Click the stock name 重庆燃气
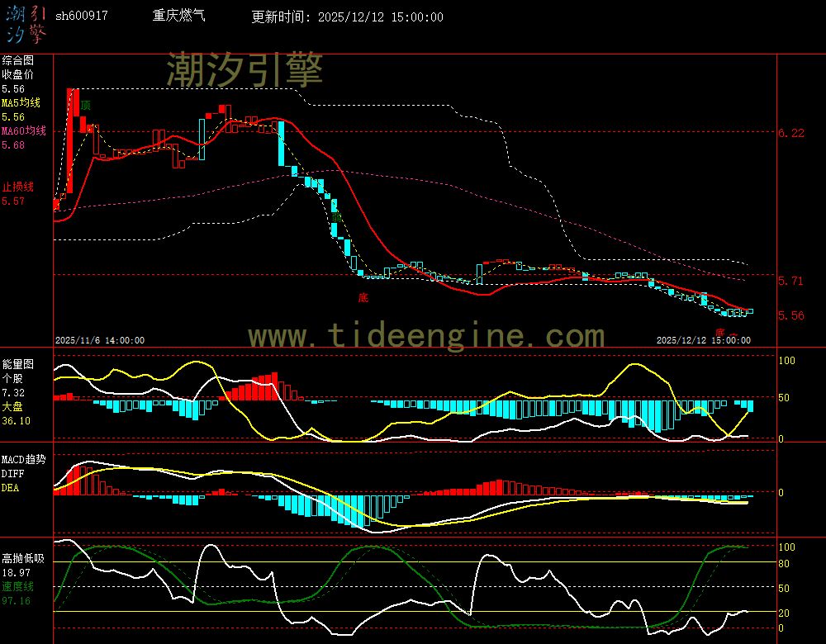 coord(180,17)
